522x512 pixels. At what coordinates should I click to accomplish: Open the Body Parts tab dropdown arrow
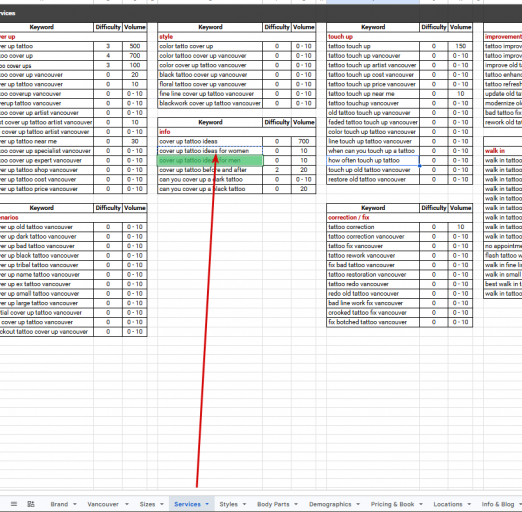click(x=296, y=504)
